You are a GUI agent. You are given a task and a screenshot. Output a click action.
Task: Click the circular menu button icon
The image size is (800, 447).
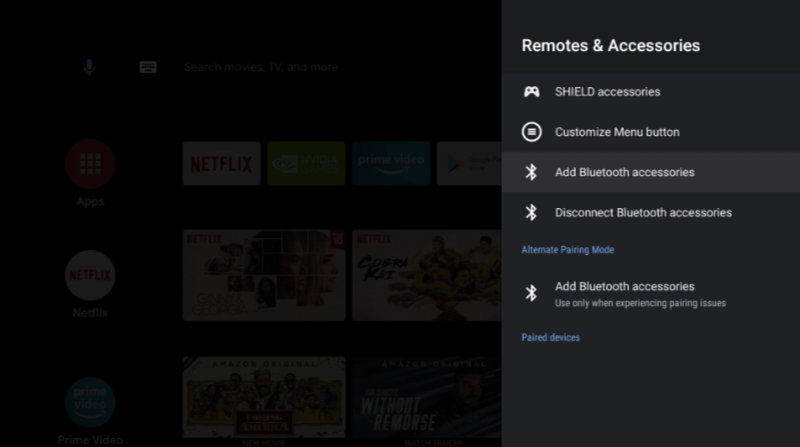point(531,132)
